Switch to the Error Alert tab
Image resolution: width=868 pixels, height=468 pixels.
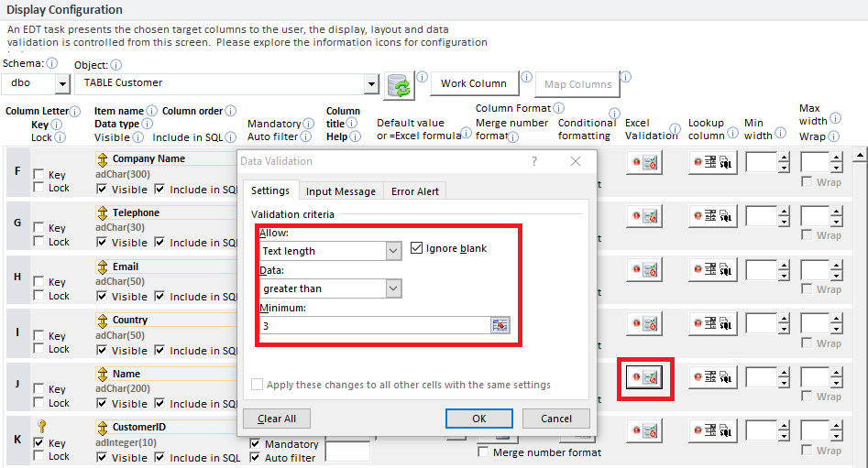point(414,191)
